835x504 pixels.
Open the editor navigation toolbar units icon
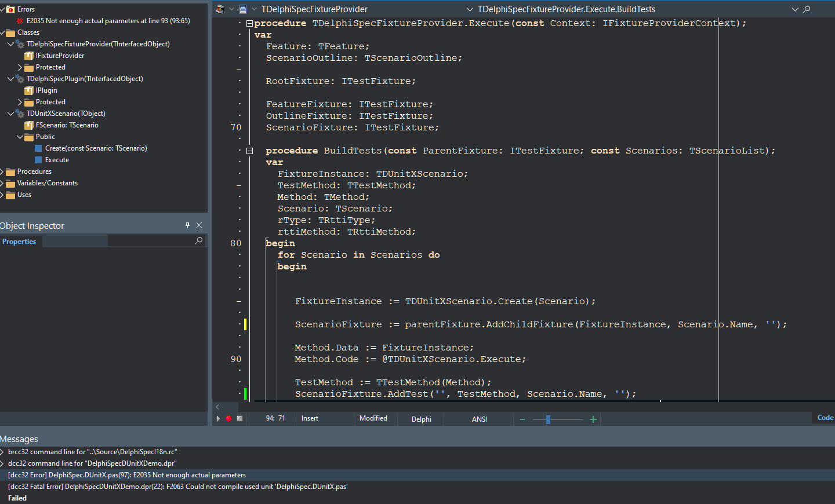click(x=220, y=9)
